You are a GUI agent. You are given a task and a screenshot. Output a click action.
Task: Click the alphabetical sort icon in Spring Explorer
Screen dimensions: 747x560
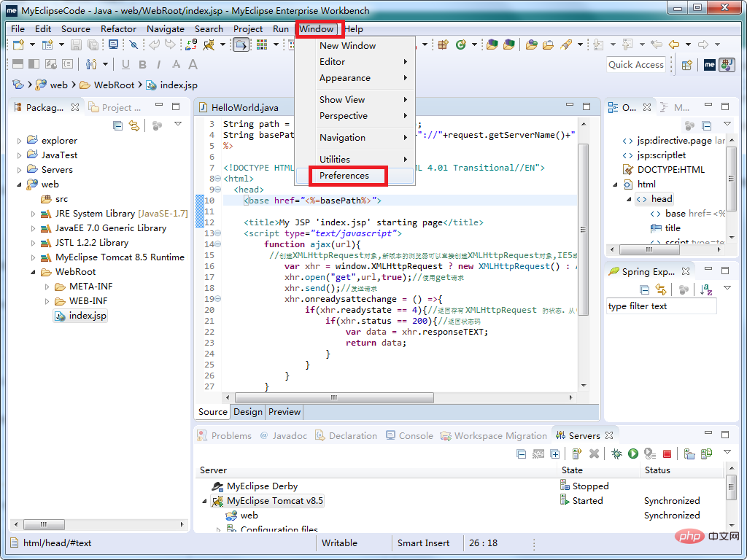click(x=706, y=289)
